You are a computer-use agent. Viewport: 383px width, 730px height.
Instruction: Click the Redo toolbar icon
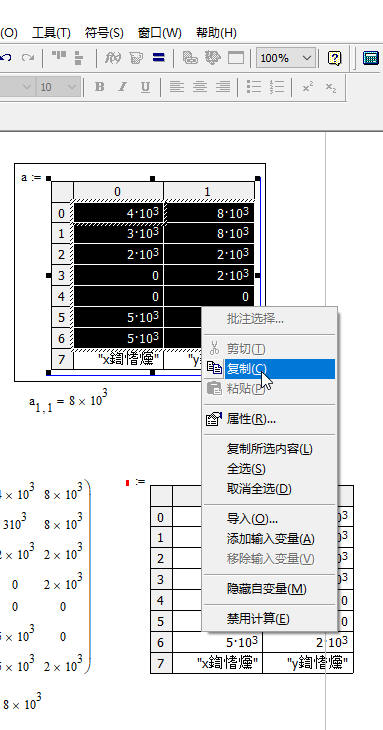point(27,58)
